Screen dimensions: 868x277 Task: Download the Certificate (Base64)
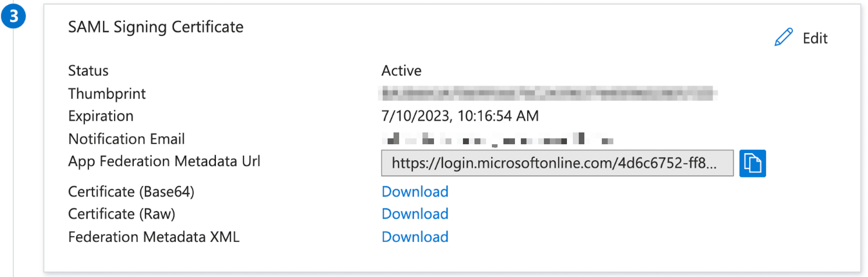(415, 192)
